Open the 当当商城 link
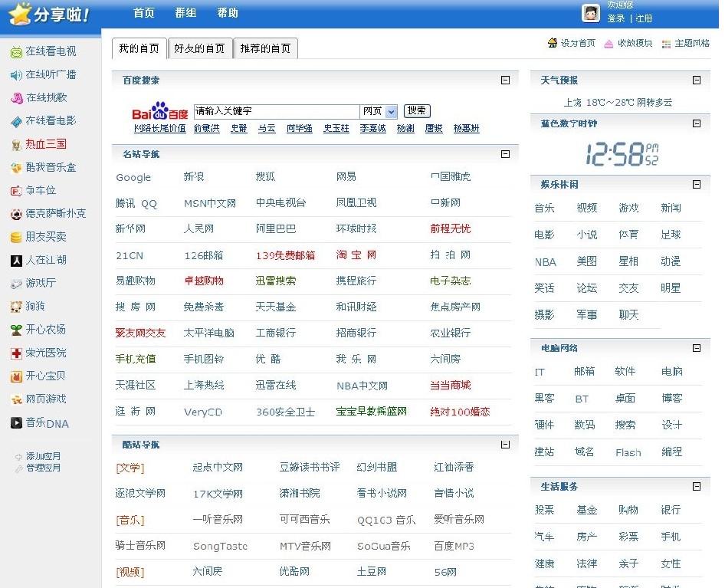Image resolution: width=725 pixels, height=588 pixels. click(x=451, y=386)
